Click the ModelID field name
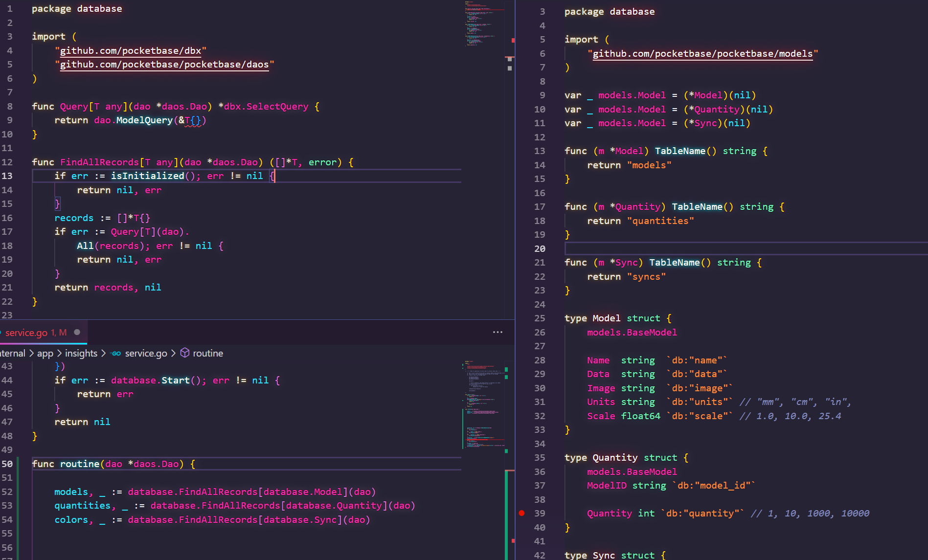 coord(607,486)
